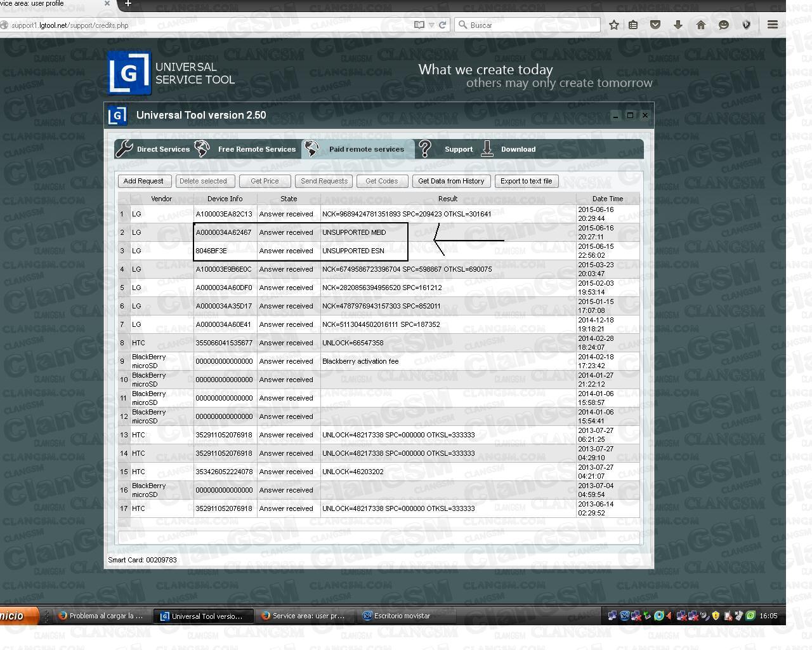Open the Downloads arrow in browser toolbar
The height and width of the screenshot is (650, 812).
click(678, 25)
